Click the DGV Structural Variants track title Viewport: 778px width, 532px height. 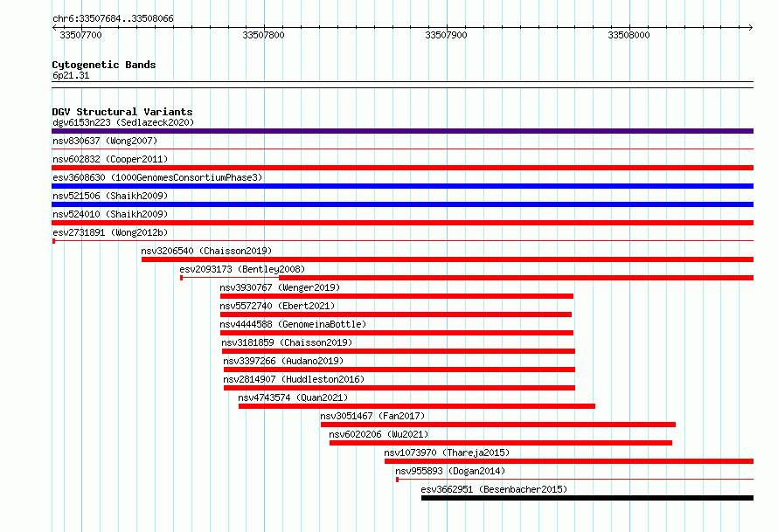122,112
